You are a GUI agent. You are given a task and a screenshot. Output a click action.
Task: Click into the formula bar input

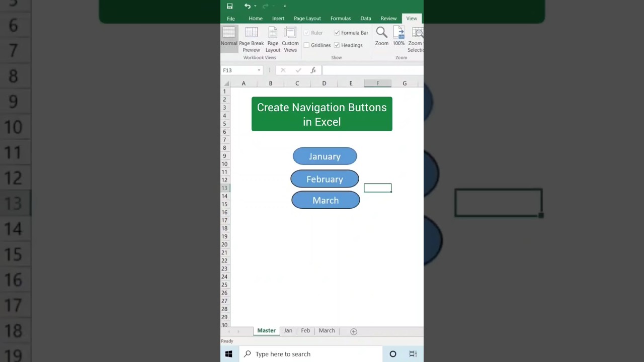point(372,70)
